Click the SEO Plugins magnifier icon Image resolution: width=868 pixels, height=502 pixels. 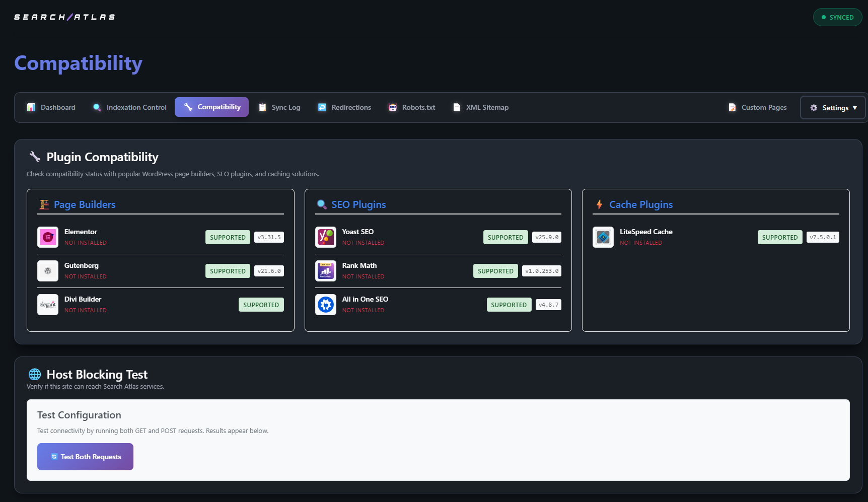(322, 204)
